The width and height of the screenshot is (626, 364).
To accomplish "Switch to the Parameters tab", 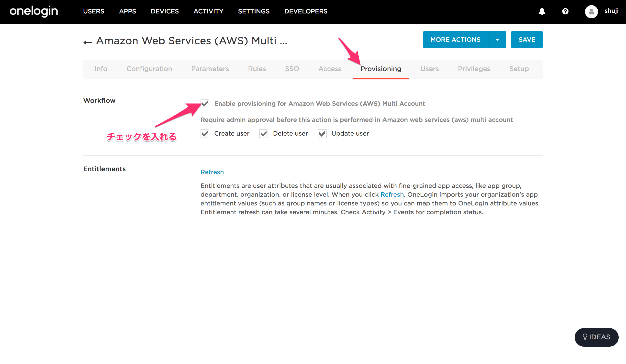I will (210, 69).
